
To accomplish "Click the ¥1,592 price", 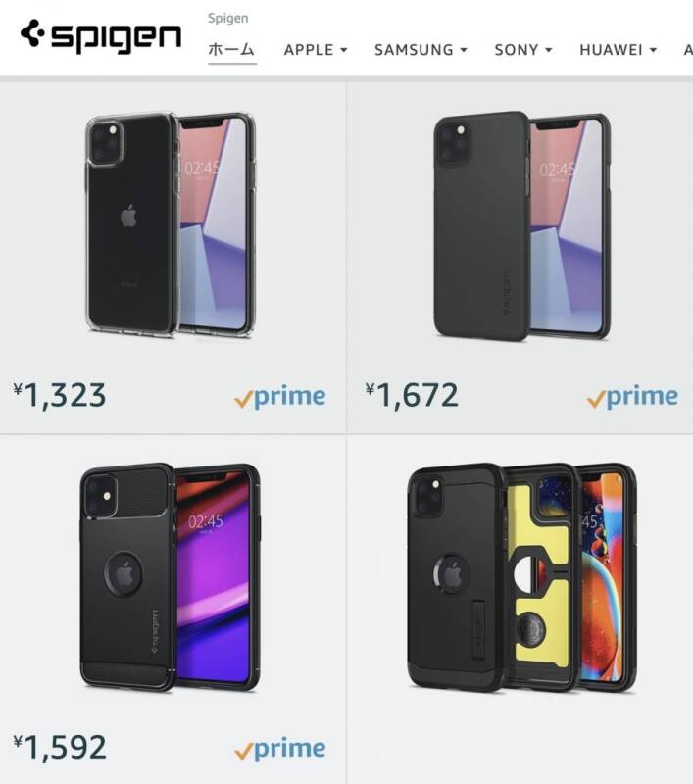I will (60, 747).
